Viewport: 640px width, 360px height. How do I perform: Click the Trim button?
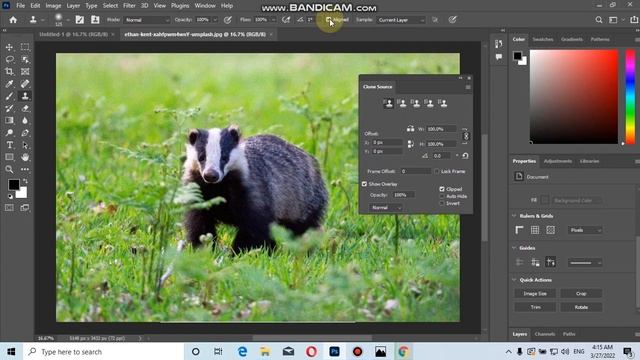(x=535, y=307)
